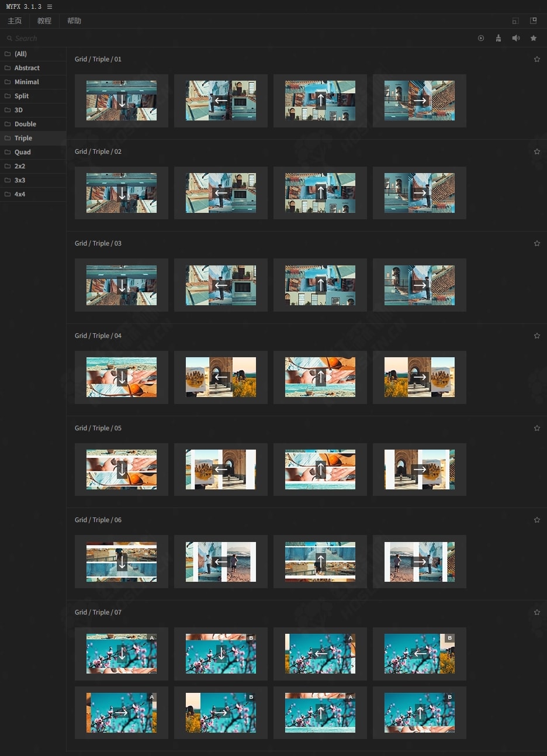Apply Triple 07 left-arrow variant A thumbnail

click(x=320, y=654)
